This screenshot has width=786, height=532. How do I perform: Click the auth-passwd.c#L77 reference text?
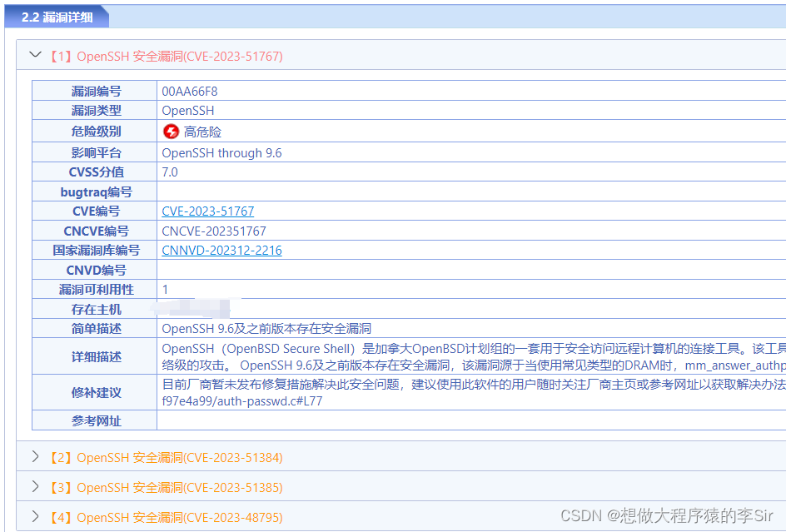242,400
